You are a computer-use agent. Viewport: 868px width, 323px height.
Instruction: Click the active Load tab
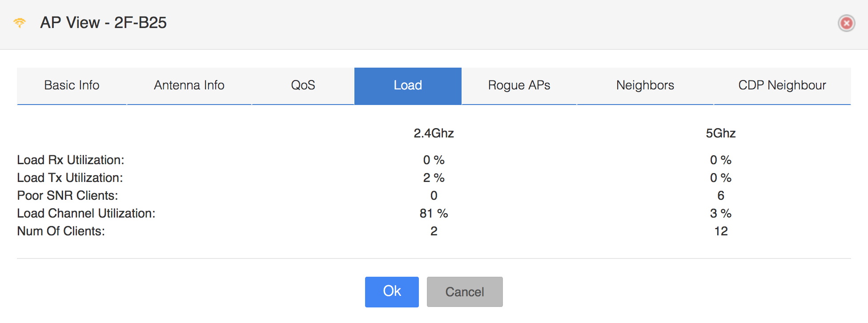(x=408, y=85)
